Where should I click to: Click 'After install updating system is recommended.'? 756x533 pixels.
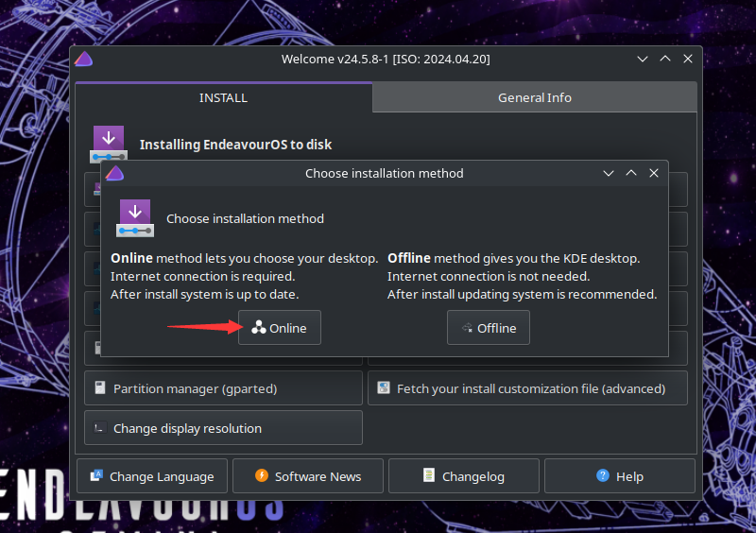click(x=523, y=294)
